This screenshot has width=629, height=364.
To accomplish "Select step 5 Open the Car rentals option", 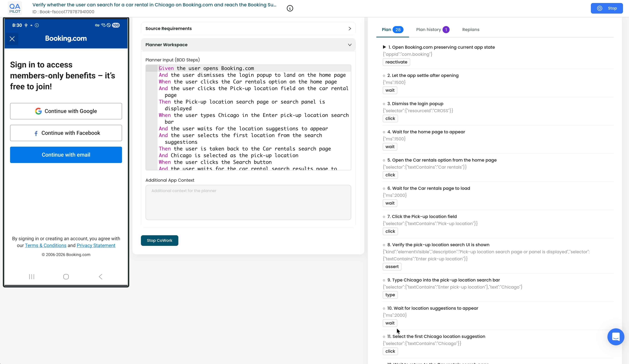I will coord(442,160).
